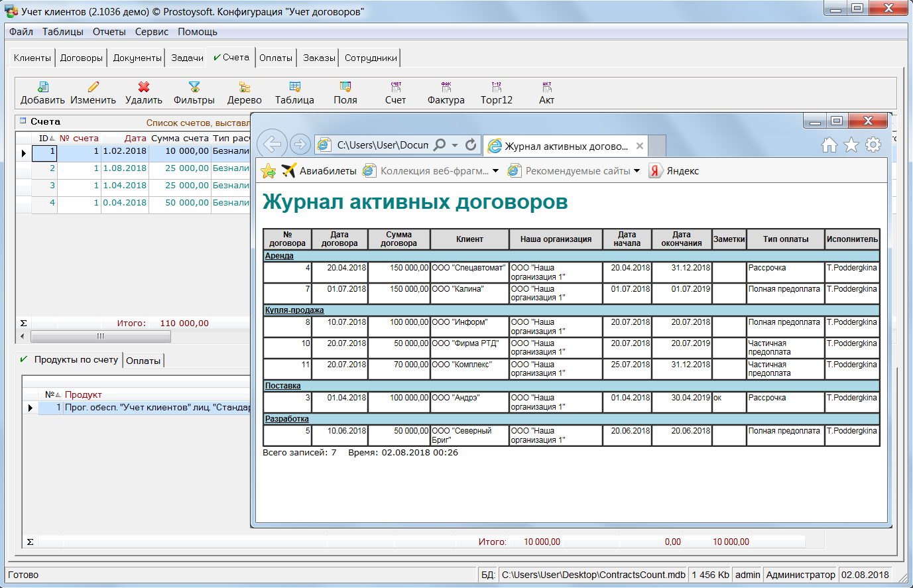
Task: Click the horizontal scrollbar under the invoices table
Action: click(101, 337)
